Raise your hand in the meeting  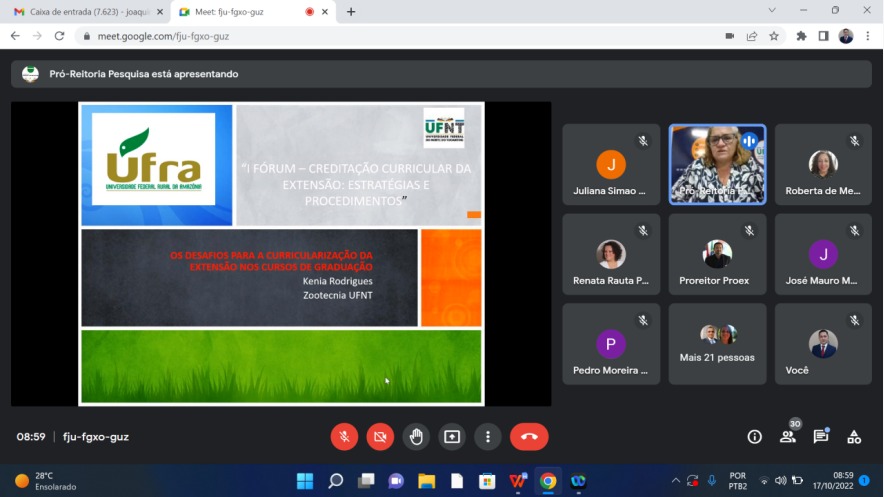pos(416,436)
